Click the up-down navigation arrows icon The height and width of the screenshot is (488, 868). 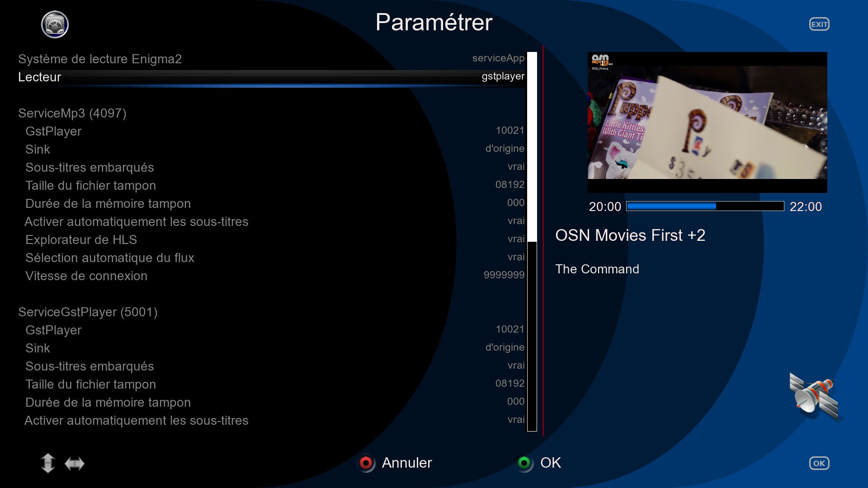[x=47, y=463]
